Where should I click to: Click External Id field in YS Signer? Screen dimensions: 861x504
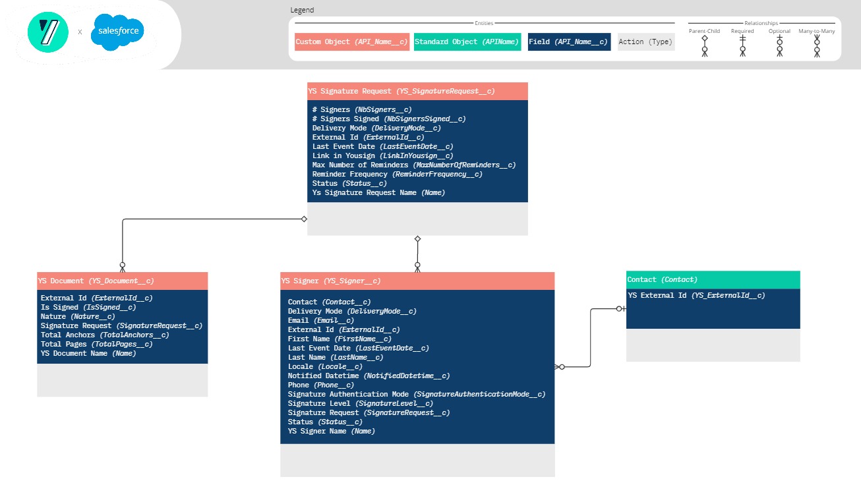343,329
